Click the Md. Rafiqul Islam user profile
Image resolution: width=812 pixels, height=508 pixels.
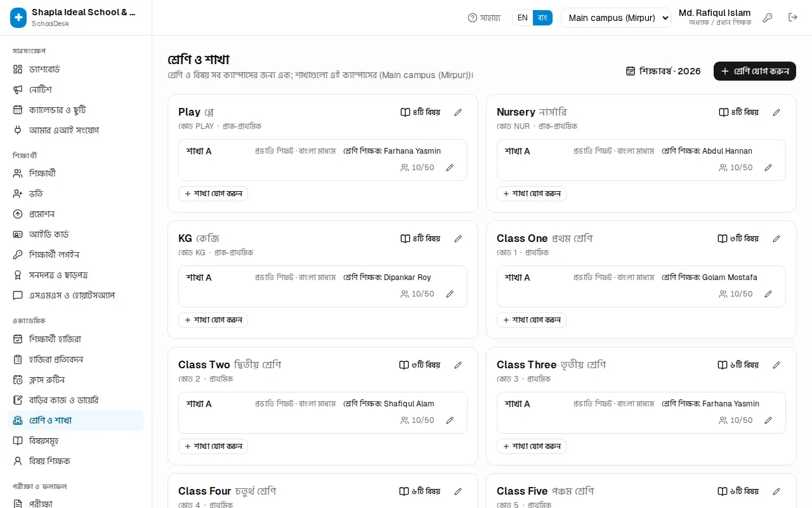715,17
